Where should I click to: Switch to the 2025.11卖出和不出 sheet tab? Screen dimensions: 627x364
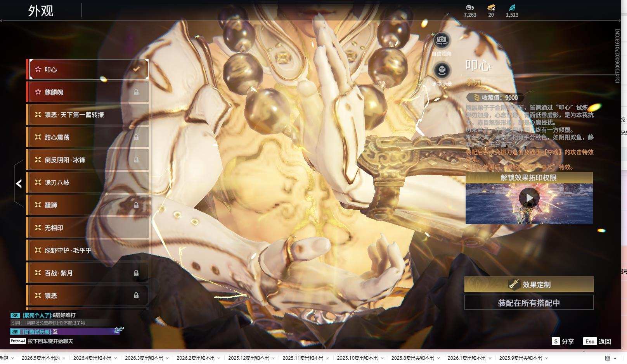[x=303, y=358]
